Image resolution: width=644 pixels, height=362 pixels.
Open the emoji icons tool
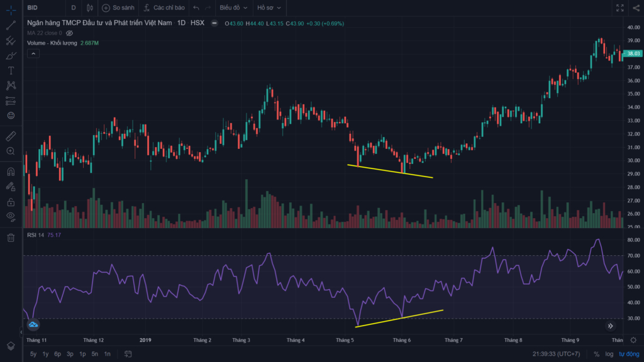pos(11,116)
